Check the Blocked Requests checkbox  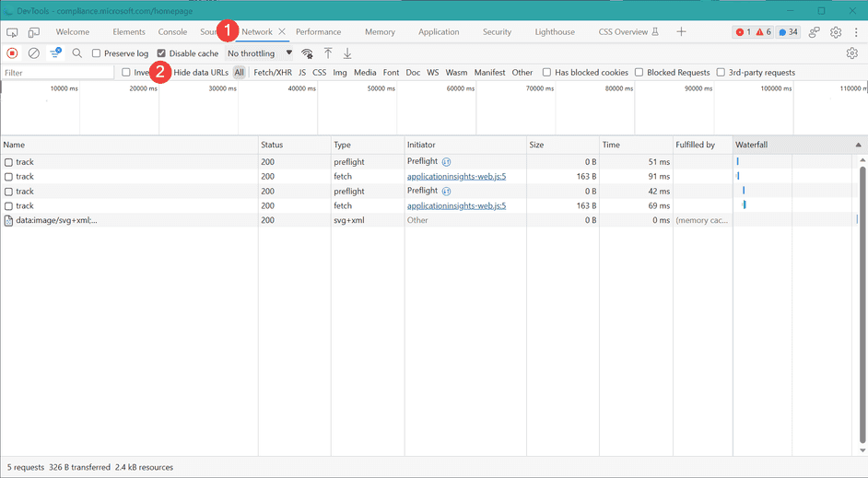pos(639,73)
